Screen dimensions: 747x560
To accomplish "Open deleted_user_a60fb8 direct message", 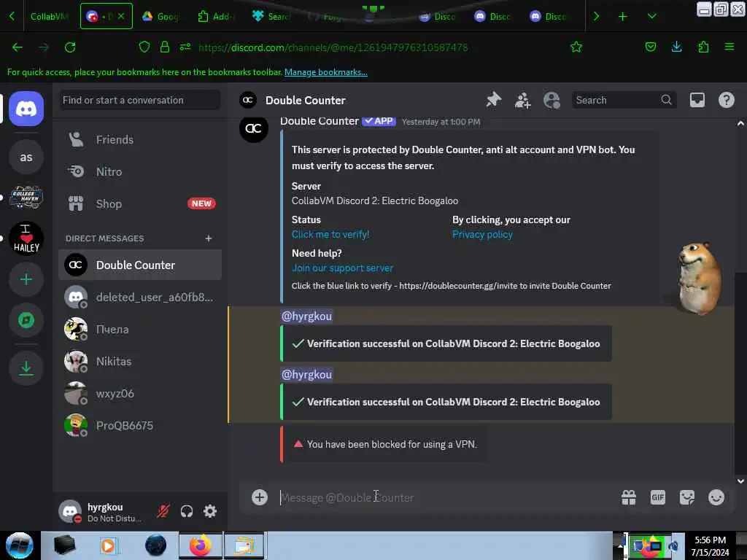I will pos(140,297).
